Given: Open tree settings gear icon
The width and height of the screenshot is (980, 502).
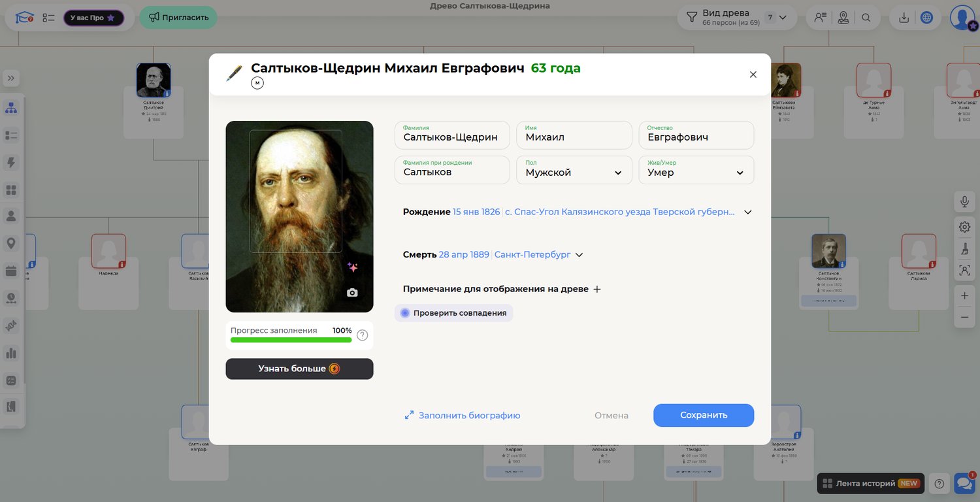Looking at the screenshot, I should click(x=964, y=227).
